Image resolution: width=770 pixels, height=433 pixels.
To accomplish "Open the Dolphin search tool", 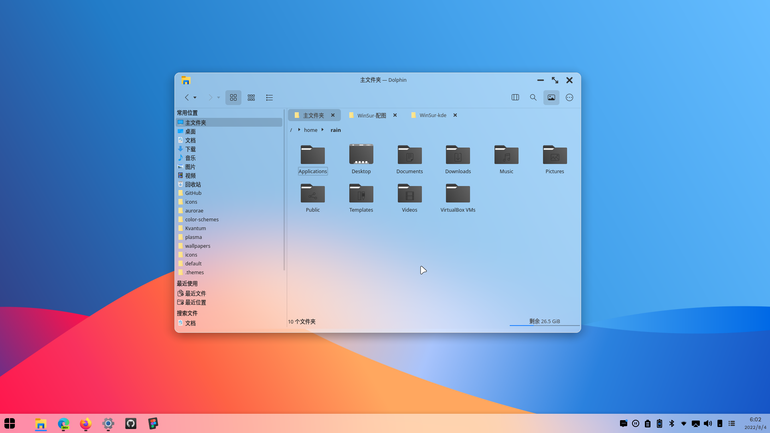I will (533, 98).
